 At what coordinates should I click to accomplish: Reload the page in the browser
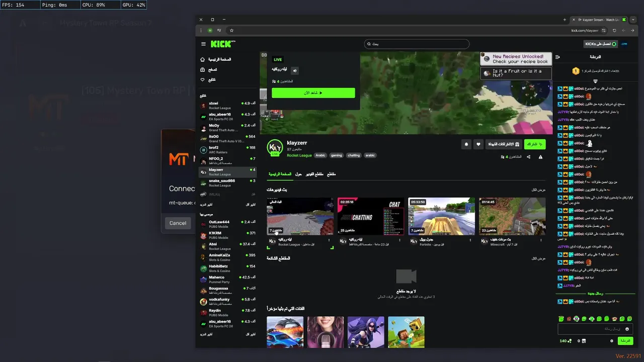click(614, 30)
